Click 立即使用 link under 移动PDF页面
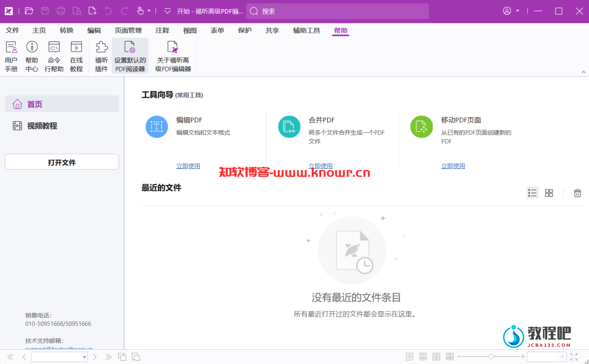 (x=453, y=166)
